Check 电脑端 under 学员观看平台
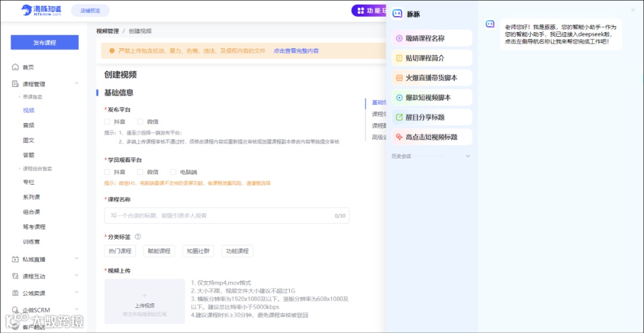644x333 pixels. pos(173,172)
